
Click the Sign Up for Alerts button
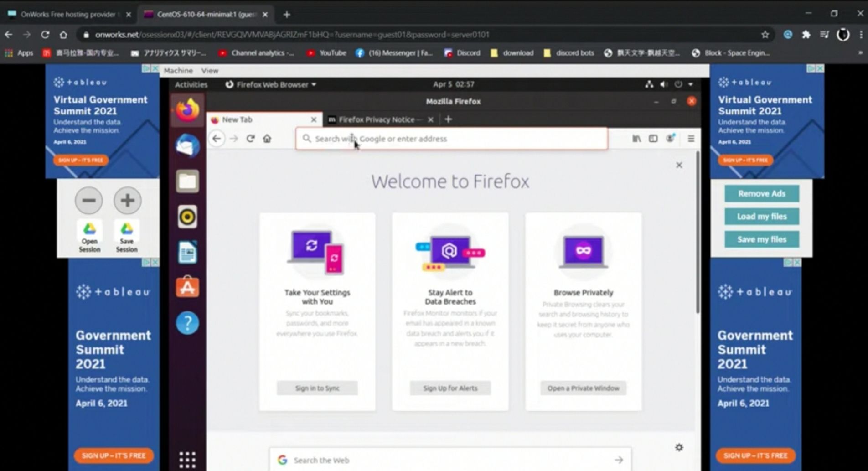click(450, 388)
